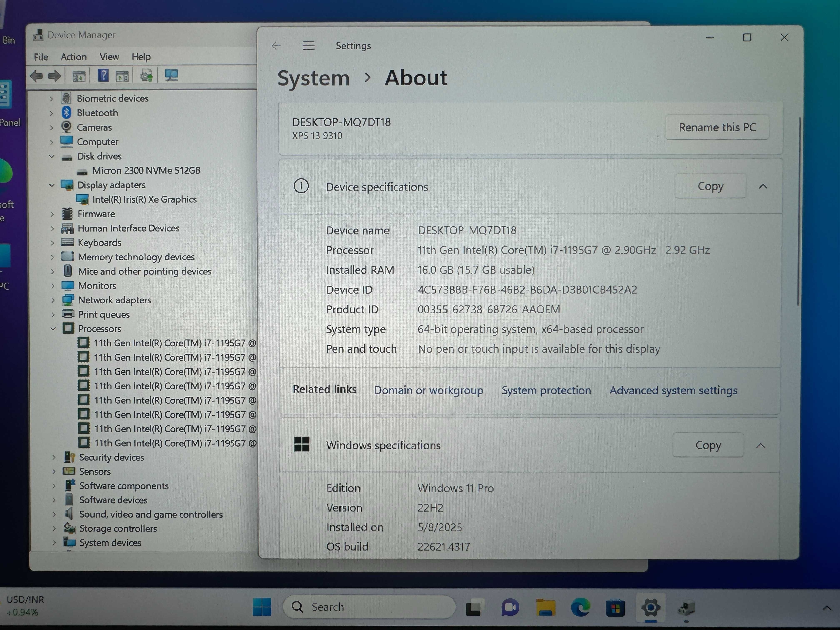Click the Settings gear on the taskbar
The width and height of the screenshot is (840, 630).
[650, 607]
